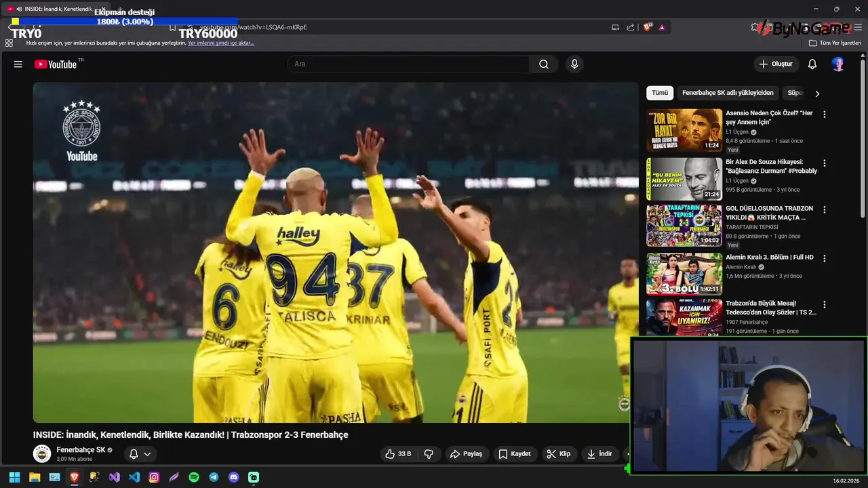
Task: Start voice search with the microphone icon
Action: tap(574, 64)
